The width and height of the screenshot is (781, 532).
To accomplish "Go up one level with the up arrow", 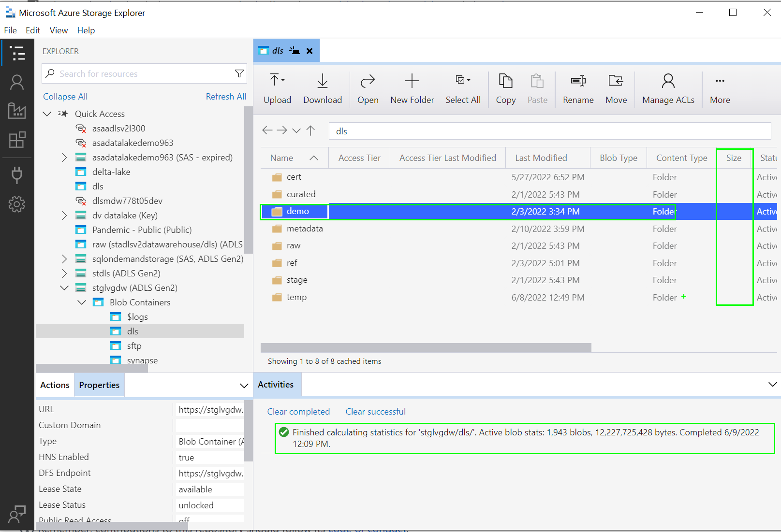I will (x=311, y=130).
